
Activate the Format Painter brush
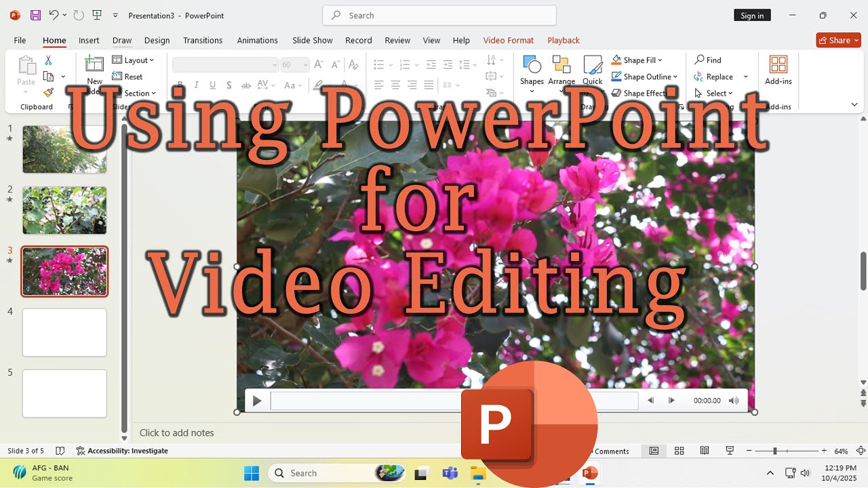coord(48,92)
